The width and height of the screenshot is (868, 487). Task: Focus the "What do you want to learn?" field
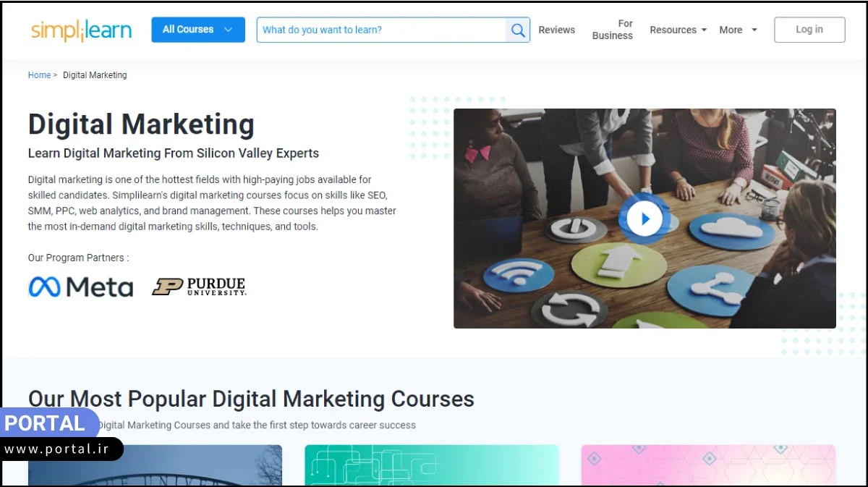[x=381, y=30]
